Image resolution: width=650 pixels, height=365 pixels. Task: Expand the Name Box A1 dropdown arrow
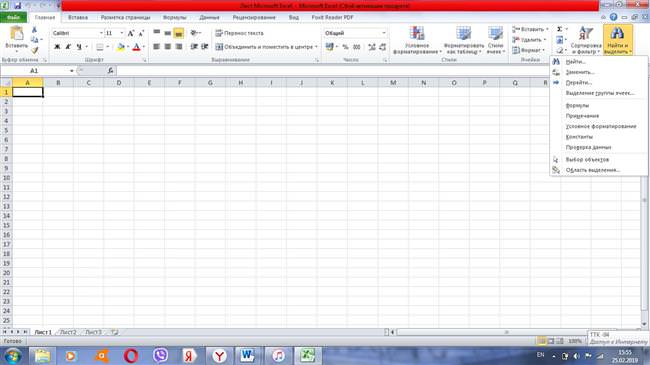click(71, 71)
